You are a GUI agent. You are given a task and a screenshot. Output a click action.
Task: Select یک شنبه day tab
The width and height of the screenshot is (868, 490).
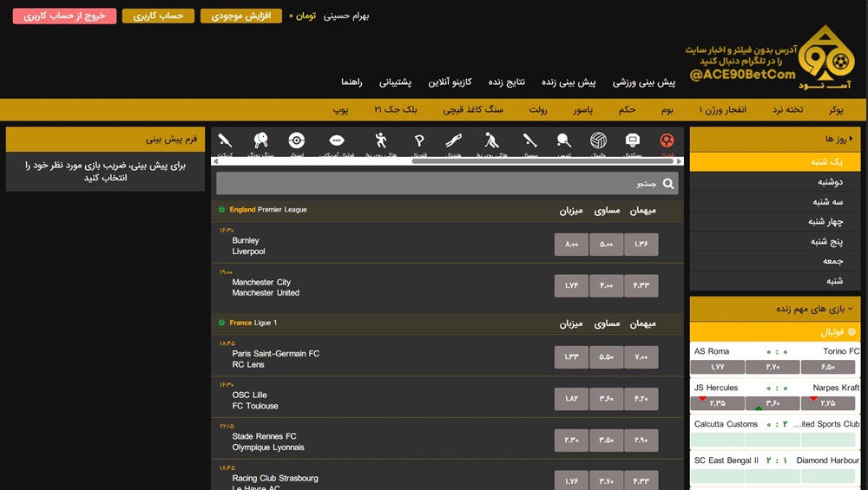pyautogui.click(x=775, y=161)
